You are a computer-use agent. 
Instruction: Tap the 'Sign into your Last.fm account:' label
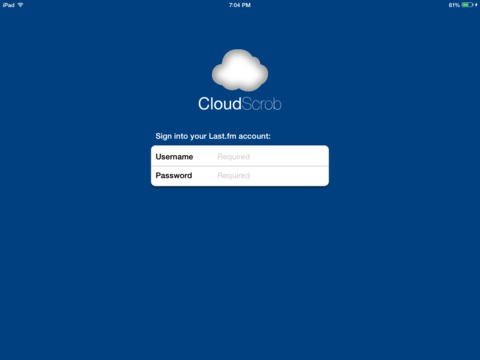coord(213,136)
